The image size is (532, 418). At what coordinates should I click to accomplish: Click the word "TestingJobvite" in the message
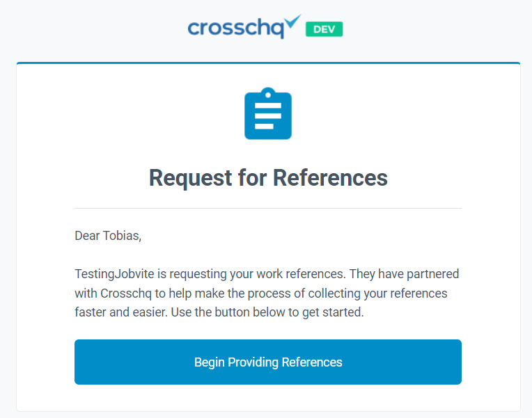(x=111, y=273)
